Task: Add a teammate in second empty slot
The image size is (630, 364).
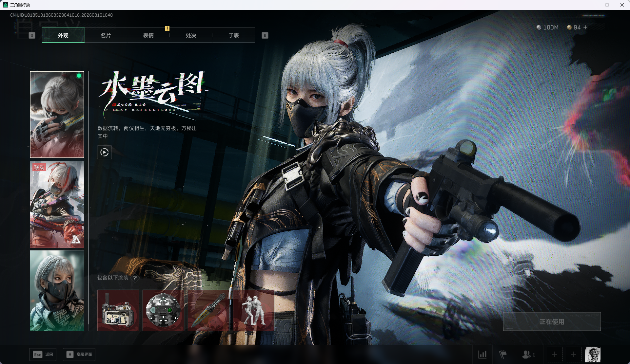Action: (574, 355)
